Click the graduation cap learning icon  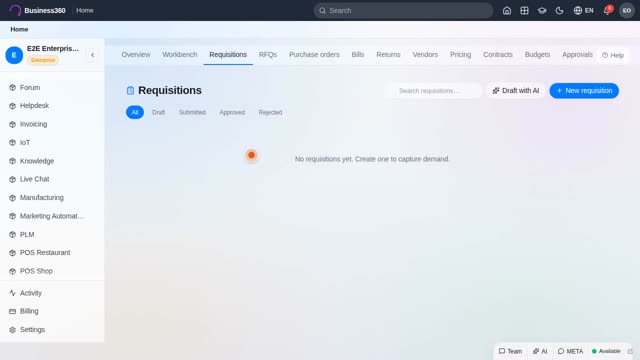[x=542, y=11]
